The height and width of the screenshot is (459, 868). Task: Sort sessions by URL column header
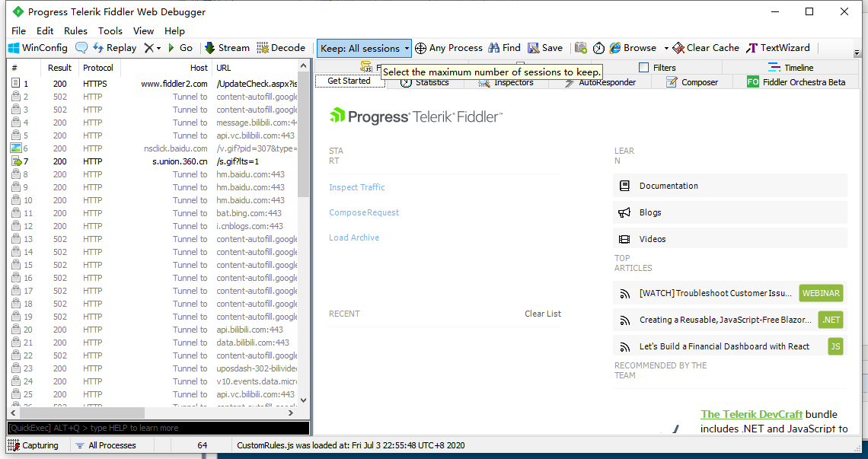(x=255, y=68)
